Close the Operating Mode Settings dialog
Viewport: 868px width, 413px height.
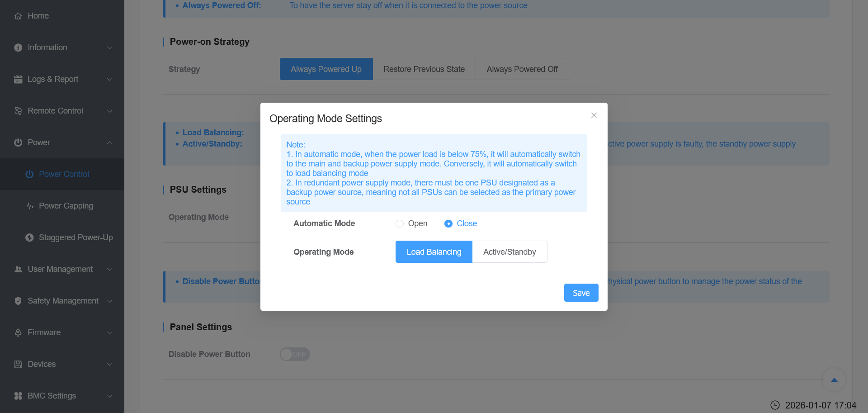(594, 115)
